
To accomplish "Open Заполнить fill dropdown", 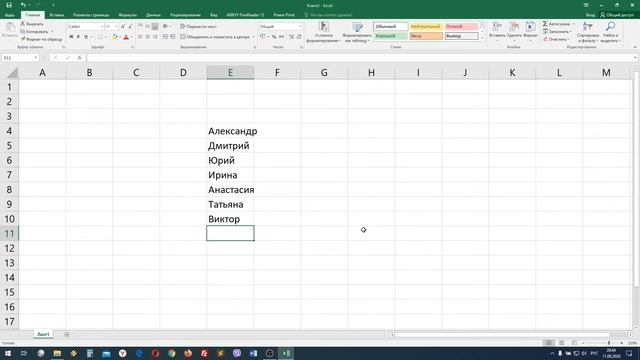I will tap(557, 31).
